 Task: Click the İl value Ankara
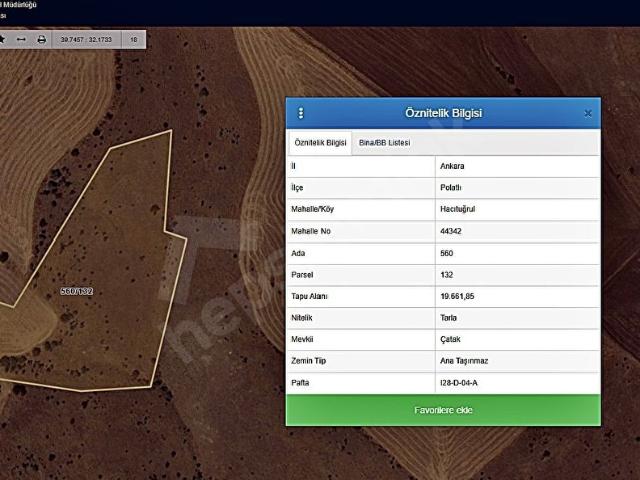[452, 166]
